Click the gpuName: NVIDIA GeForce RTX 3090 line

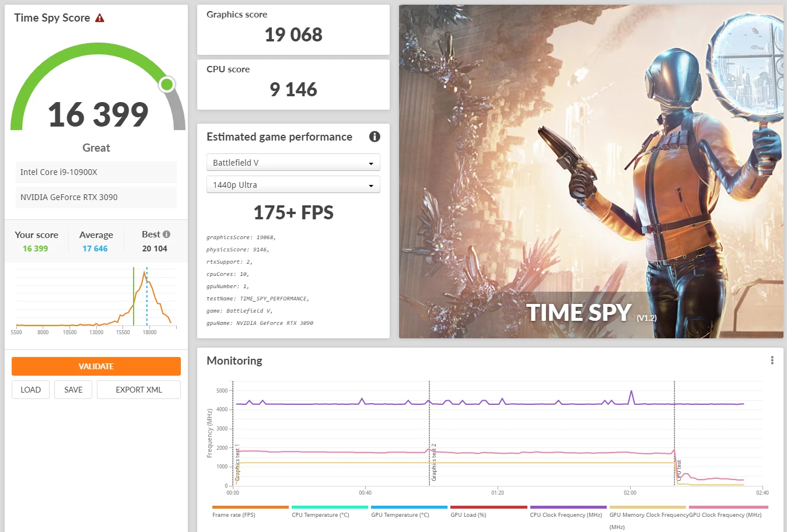point(260,323)
